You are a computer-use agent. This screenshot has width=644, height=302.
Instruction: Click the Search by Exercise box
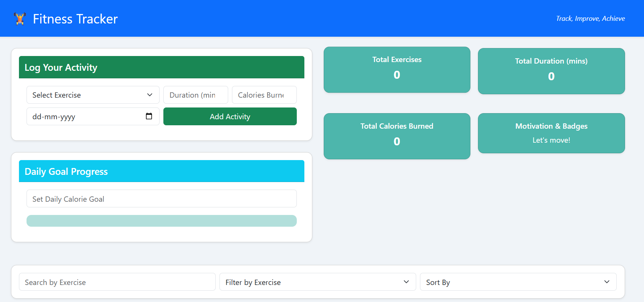point(117,282)
